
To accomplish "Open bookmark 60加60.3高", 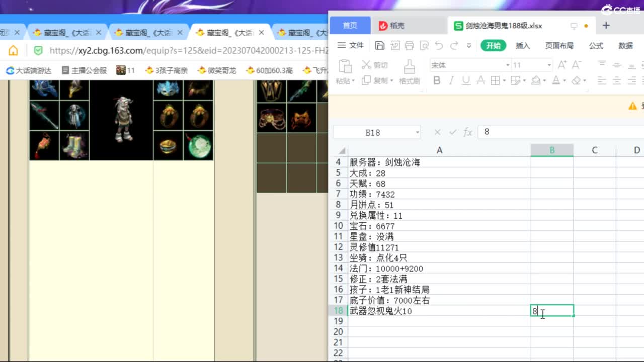I will pyautogui.click(x=269, y=70).
